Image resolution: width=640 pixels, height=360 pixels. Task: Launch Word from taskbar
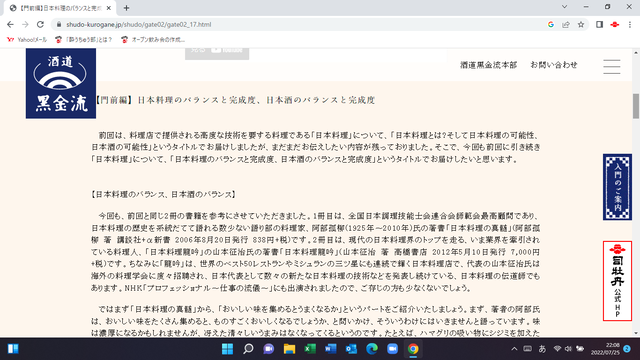[331, 349]
